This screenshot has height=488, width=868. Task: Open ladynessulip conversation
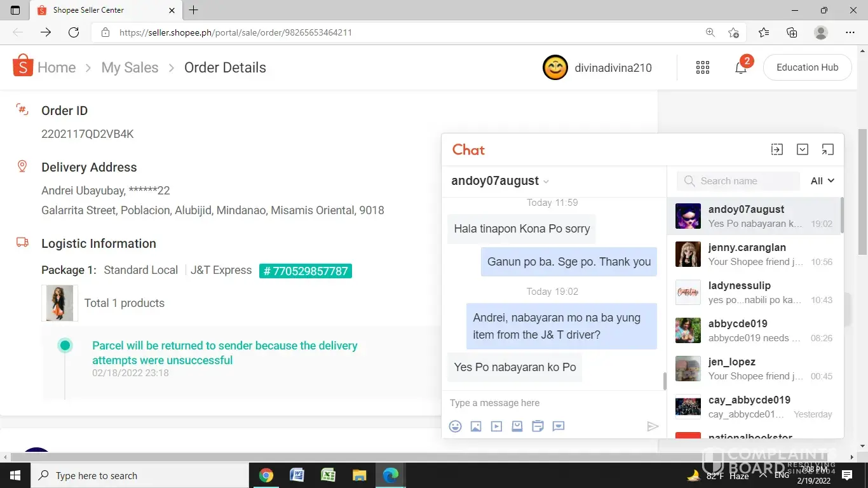point(754,292)
